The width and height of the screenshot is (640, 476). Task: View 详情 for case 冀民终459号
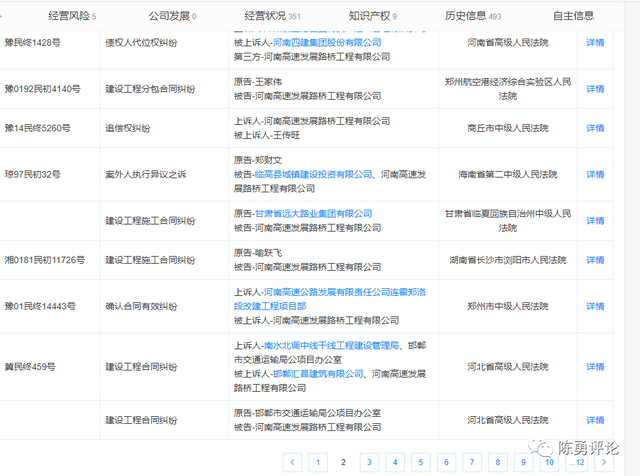[595, 367]
